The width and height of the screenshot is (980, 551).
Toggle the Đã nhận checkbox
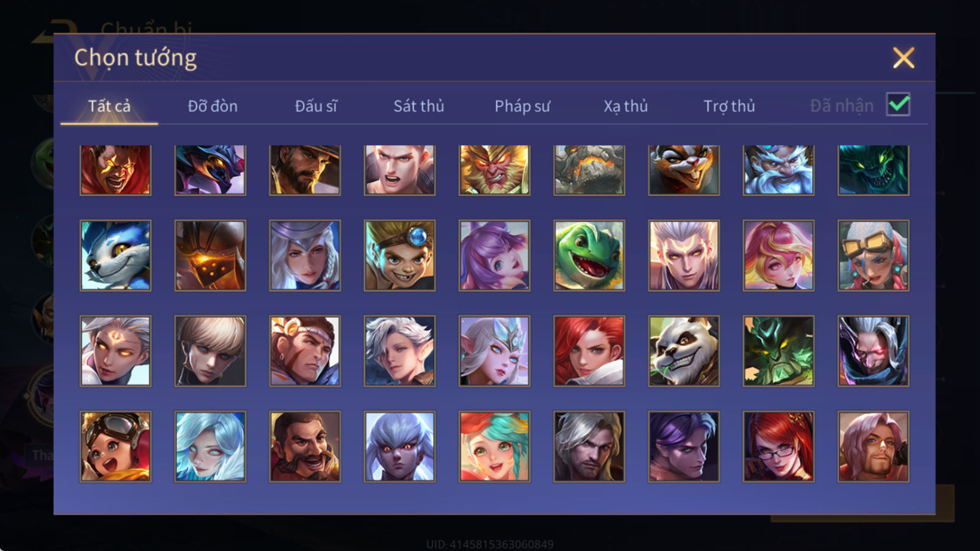pyautogui.click(x=898, y=105)
